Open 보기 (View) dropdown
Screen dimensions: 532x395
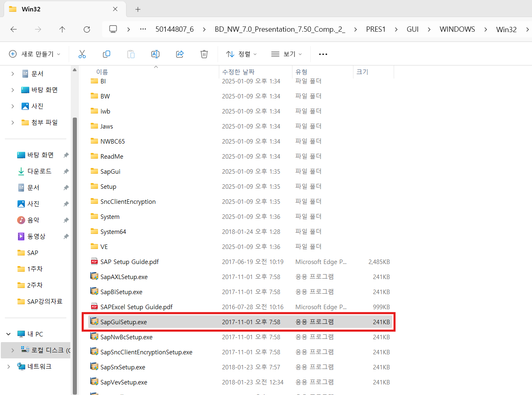click(286, 54)
